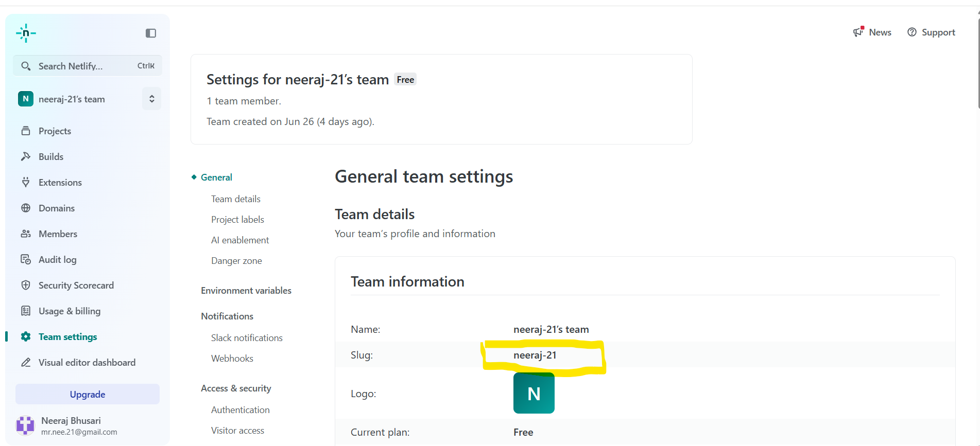Screen dimensions: 980x446
Task: Navigate to Domains
Action: tap(57, 208)
